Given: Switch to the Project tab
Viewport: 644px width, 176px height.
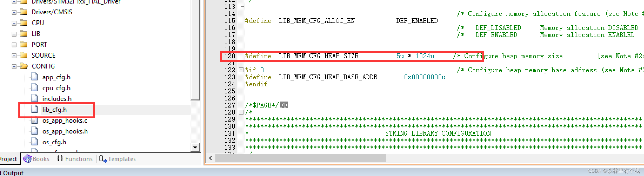Looking at the screenshot, I should (9, 159).
